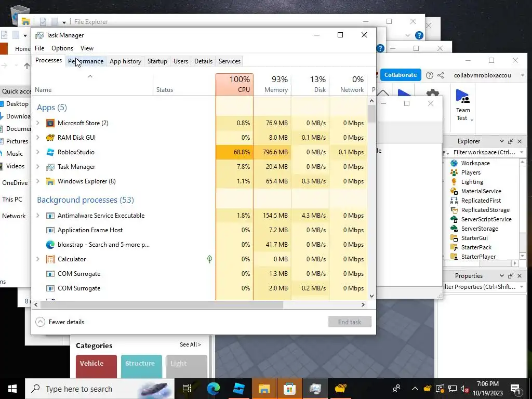
Task: Expand the RAM Disk GUI process row
Action: click(x=38, y=138)
